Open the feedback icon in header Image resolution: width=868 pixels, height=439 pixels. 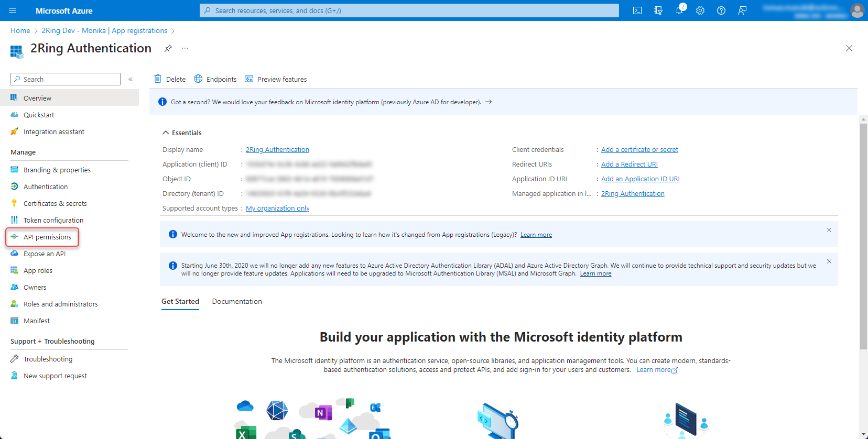tap(742, 10)
